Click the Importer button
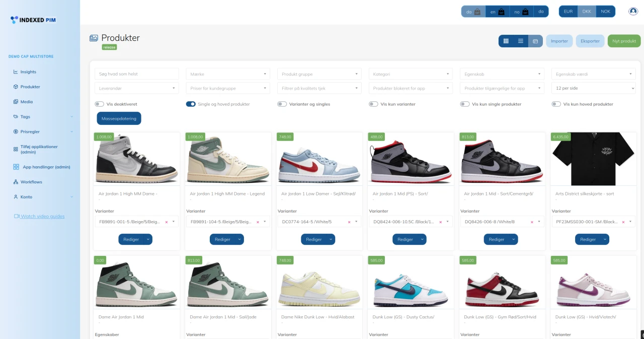The image size is (644, 339). point(559,41)
